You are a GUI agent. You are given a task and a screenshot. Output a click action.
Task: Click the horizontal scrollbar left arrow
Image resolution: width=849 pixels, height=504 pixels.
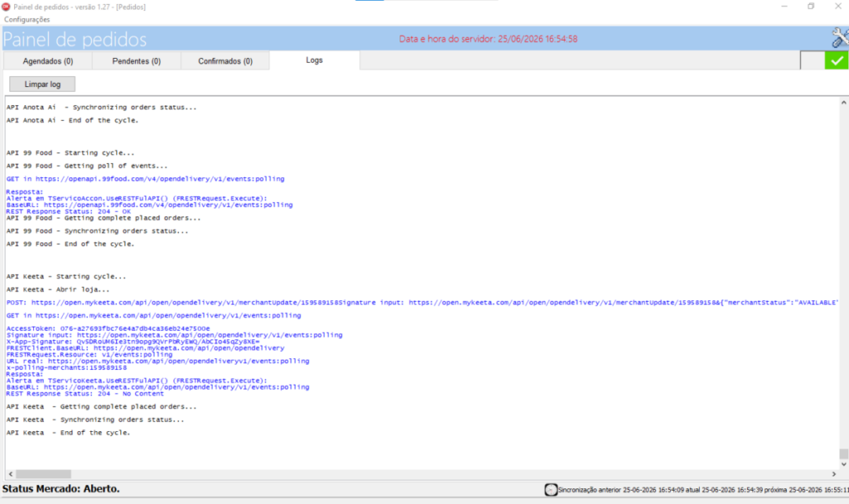point(11,473)
